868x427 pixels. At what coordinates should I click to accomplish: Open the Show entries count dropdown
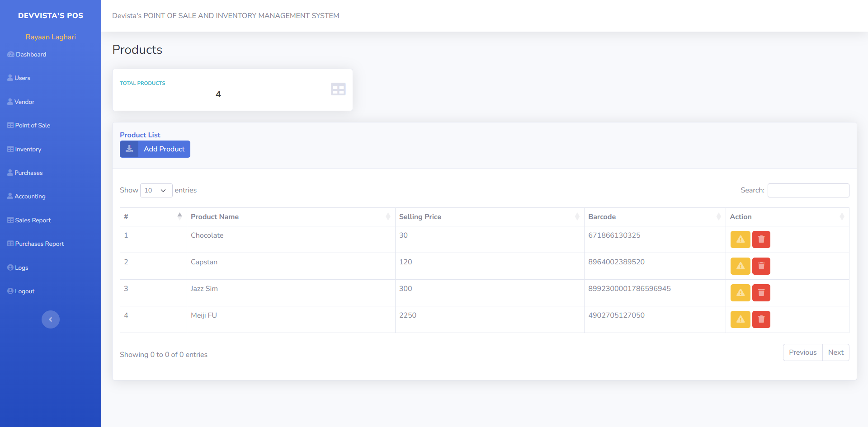pyautogui.click(x=156, y=190)
